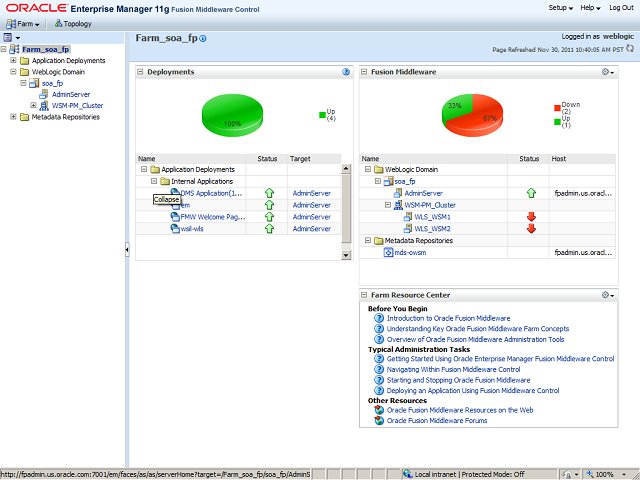Open the Farm Resource Center gear menu
This screenshot has width=640, height=480.
point(607,295)
